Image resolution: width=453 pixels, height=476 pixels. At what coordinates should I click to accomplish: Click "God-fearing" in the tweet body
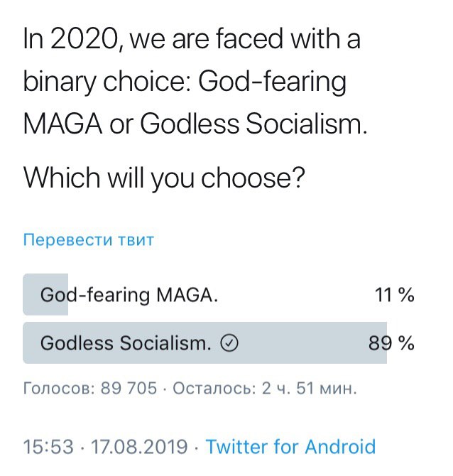(272, 82)
